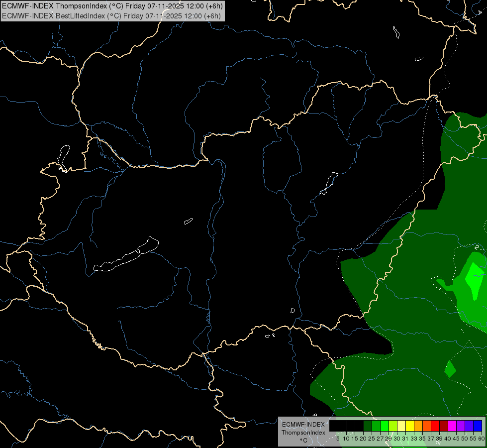The height and width of the screenshot is (448, 487).
Task: Pick the pale yellow 30–31 legend swatch
Action: click(x=401, y=426)
